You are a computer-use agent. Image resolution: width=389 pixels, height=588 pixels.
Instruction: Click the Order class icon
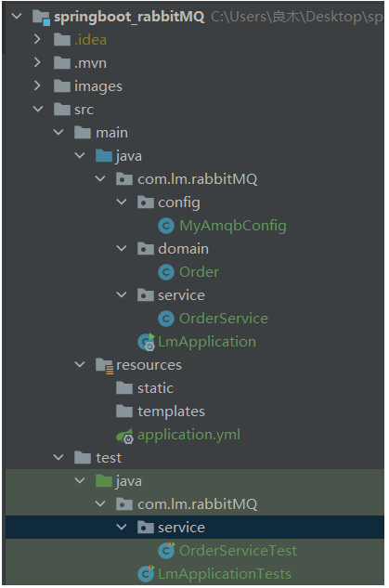(166, 272)
